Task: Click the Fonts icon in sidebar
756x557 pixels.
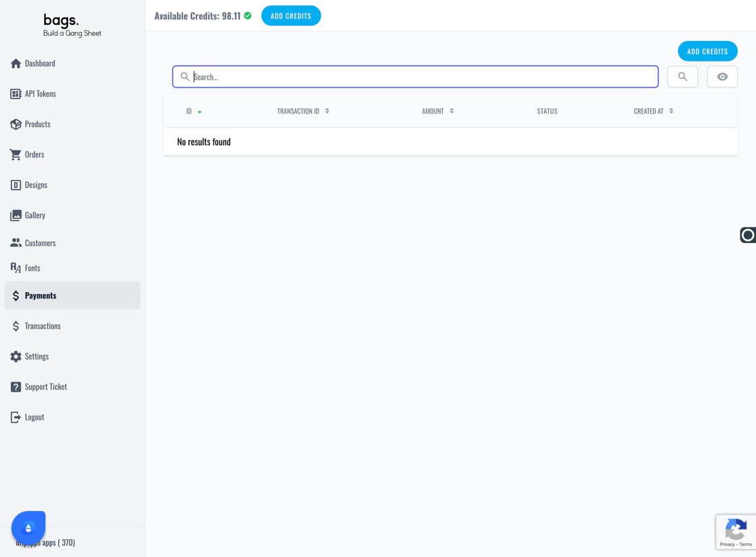Action: click(x=16, y=267)
